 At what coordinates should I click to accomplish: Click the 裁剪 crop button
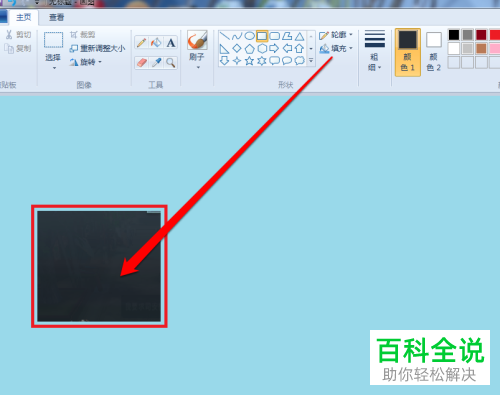point(83,35)
